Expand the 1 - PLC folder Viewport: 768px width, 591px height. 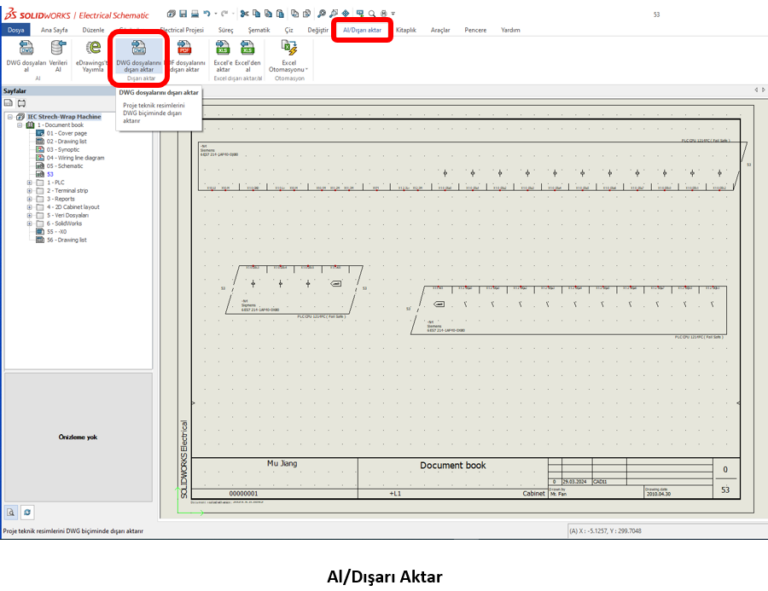click(29, 182)
